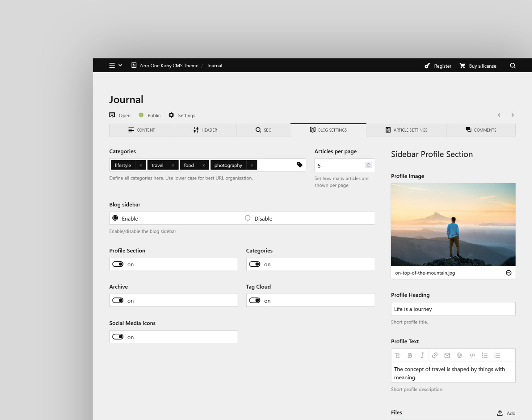Add a file in the Files section
The image size is (532, 420).
pyautogui.click(x=506, y=413)
